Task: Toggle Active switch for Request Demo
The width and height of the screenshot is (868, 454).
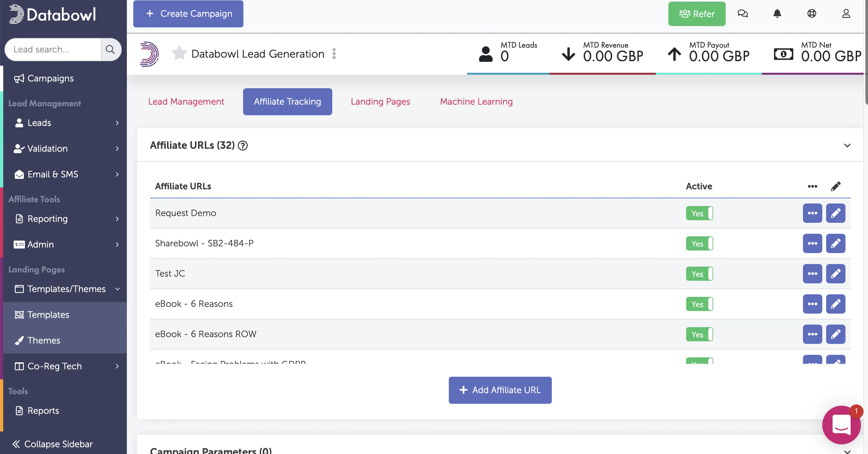Action: [x=700, y=213]
